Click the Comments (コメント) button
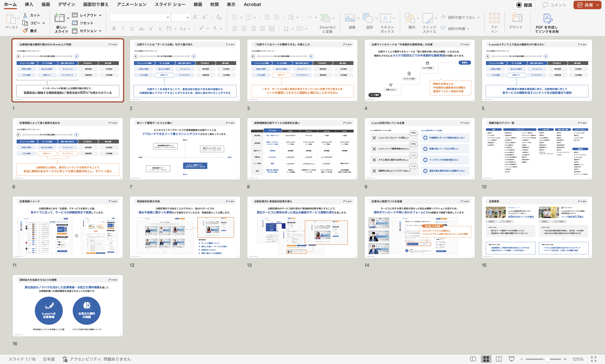Screen dimensions: 605x364 coord(554,5)
